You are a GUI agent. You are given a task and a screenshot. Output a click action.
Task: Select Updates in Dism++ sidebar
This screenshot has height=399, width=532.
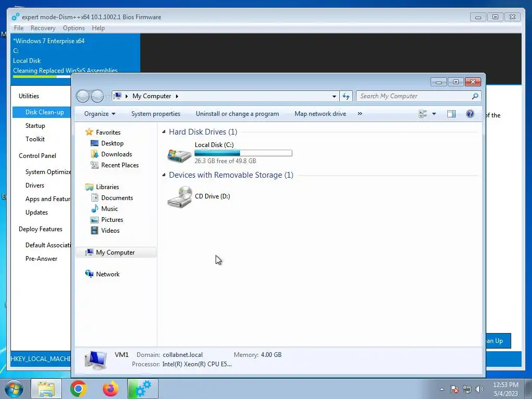click(37, 212)
